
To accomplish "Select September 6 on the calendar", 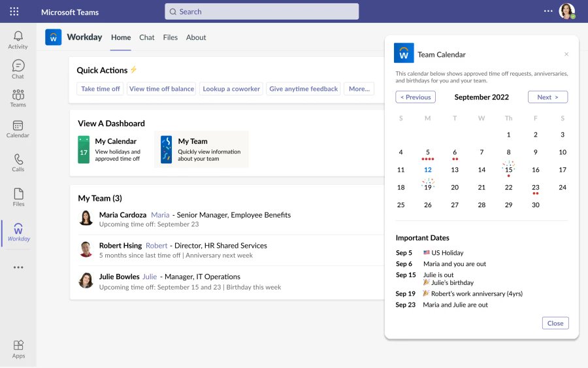I will pos(455,153).
